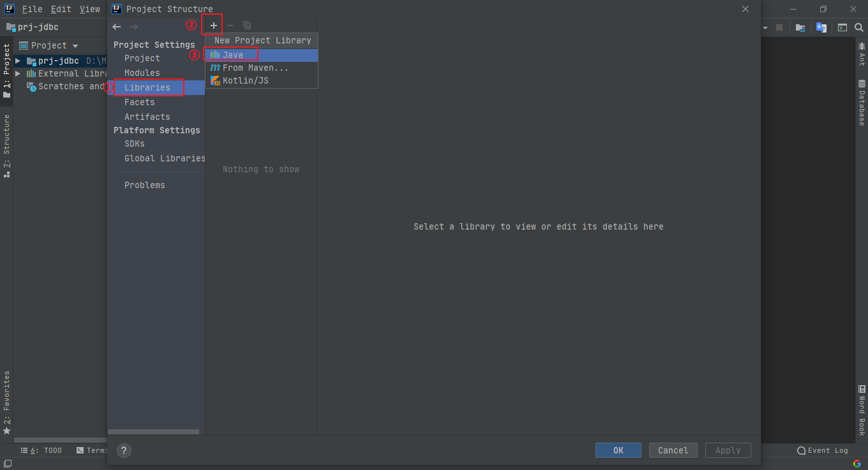Expand External Libraries tree node
The height and width of the screenshot is (470, 868).
coord(18,74)
